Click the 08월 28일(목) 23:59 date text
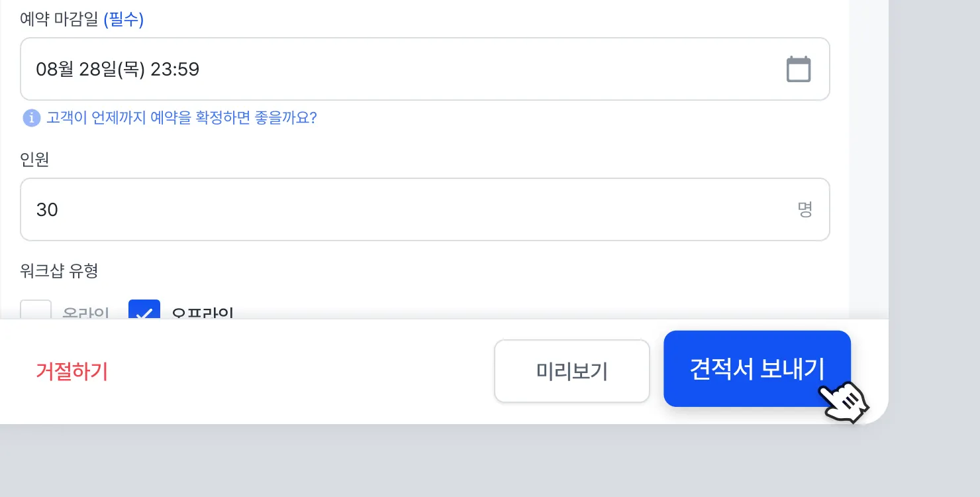 (118, 69)
